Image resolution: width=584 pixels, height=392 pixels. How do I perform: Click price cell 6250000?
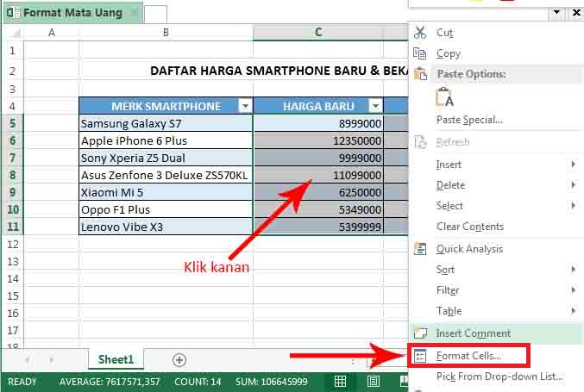tap(318, 192)
